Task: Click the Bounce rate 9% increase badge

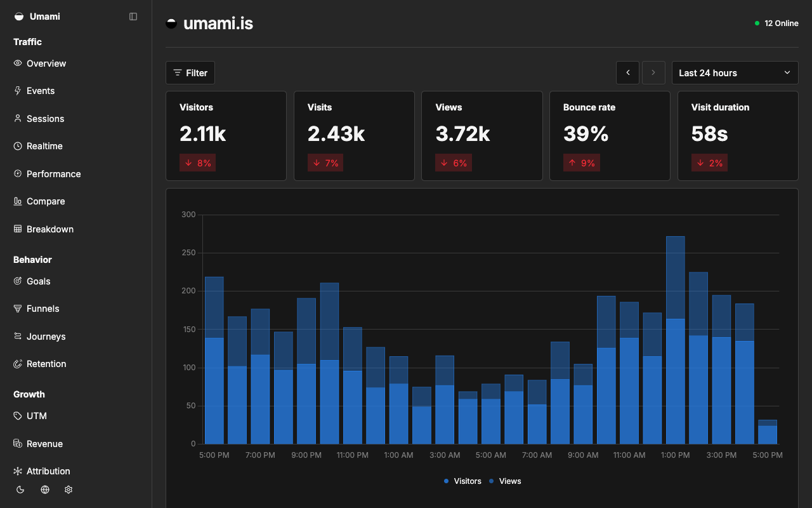Action: [582, 163]
